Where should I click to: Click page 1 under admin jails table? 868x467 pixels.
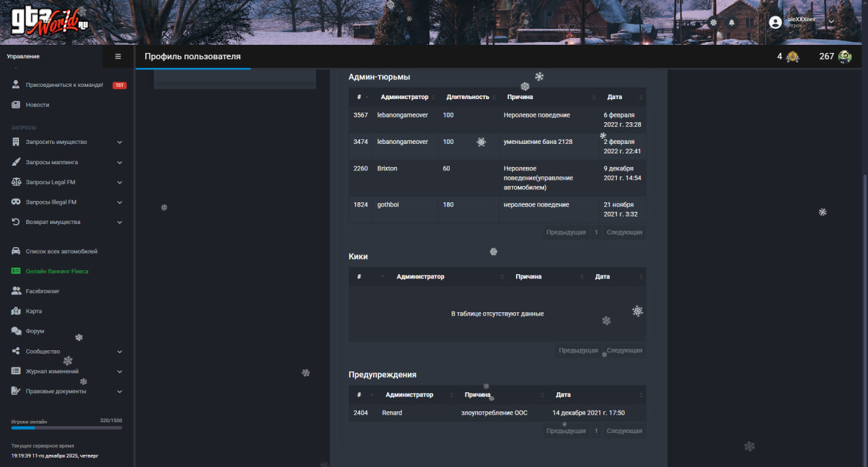[x=596, y=232]
